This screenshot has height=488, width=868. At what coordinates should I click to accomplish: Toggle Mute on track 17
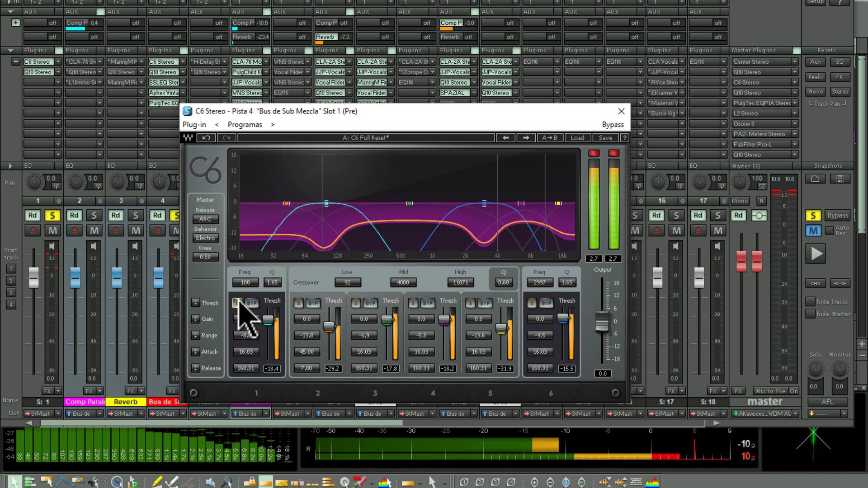coord(718,231)
